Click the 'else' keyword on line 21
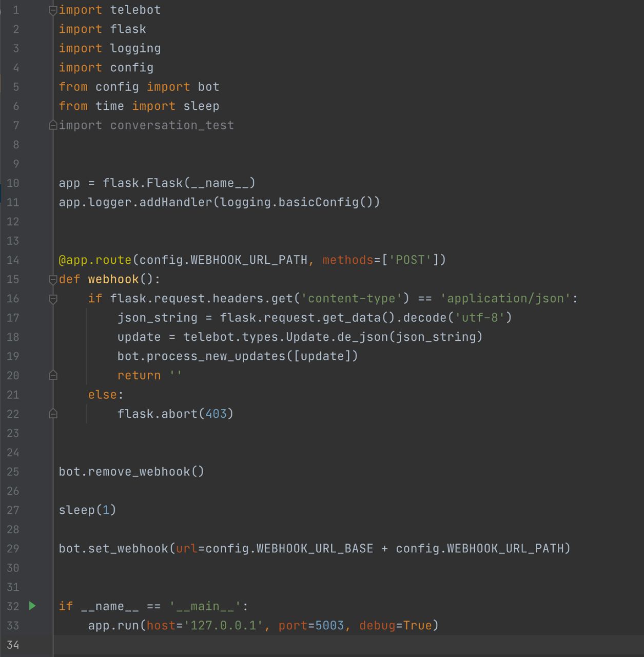Image resolution: width=644 pixels, height=657 pixels. click(103, 395)
